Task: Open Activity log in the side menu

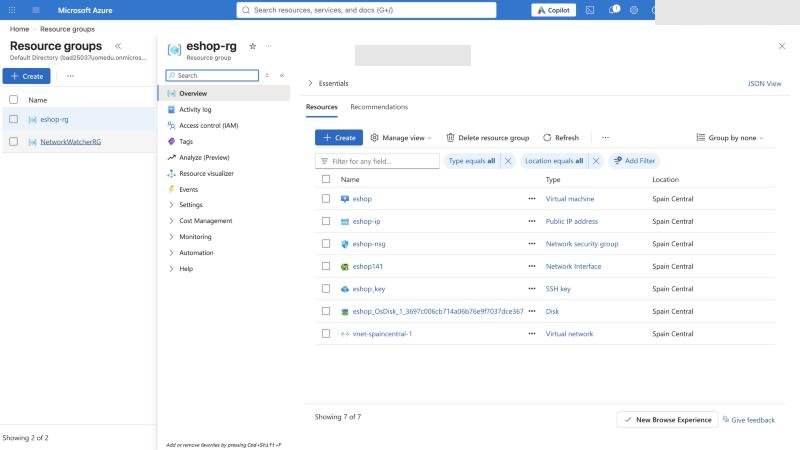Action: [x=195, y=109]
